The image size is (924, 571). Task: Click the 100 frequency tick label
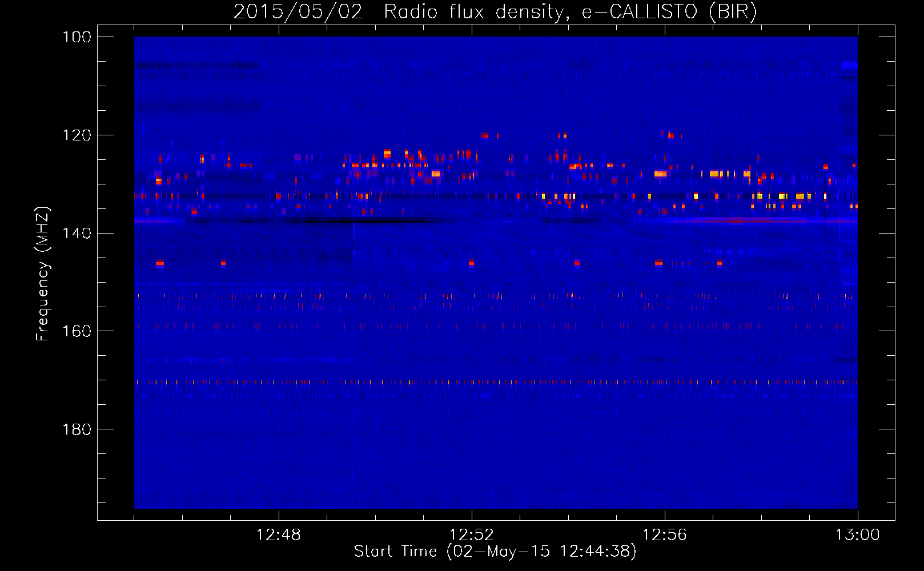point(77,37)
